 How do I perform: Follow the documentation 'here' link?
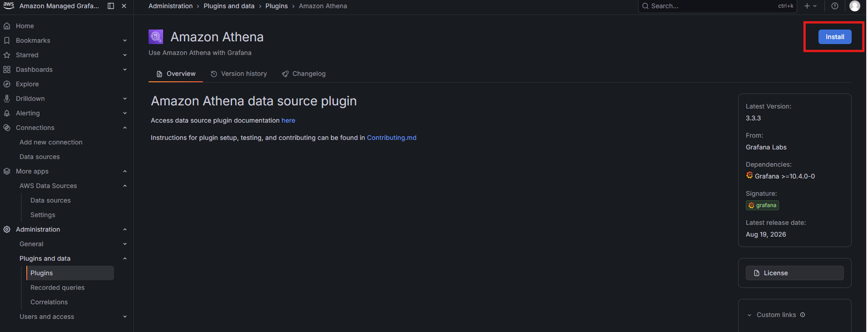[288, 120]
